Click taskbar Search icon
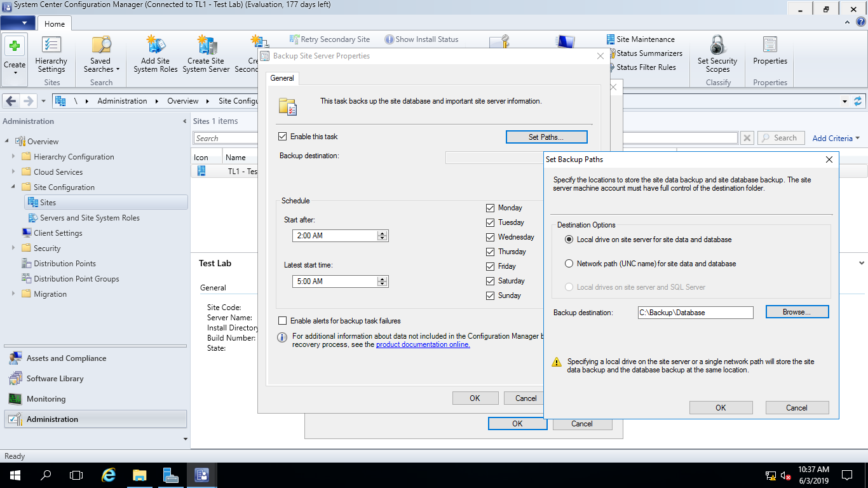868x488 pixels. (46, 475)
